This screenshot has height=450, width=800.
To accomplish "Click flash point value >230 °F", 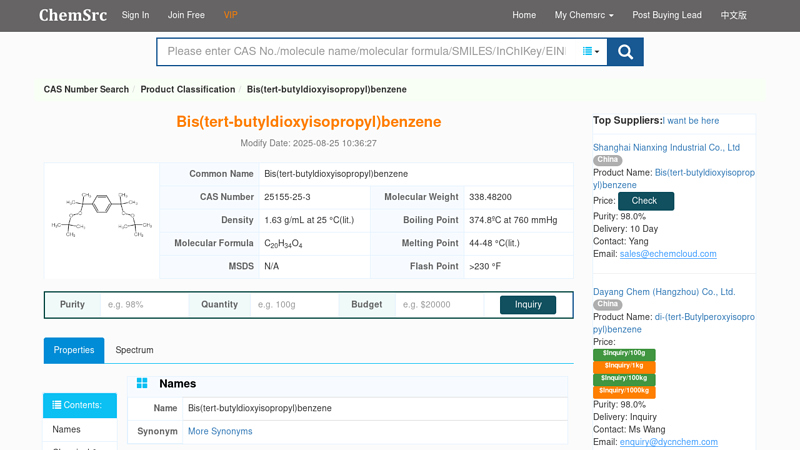I will [x=485, y=266].
